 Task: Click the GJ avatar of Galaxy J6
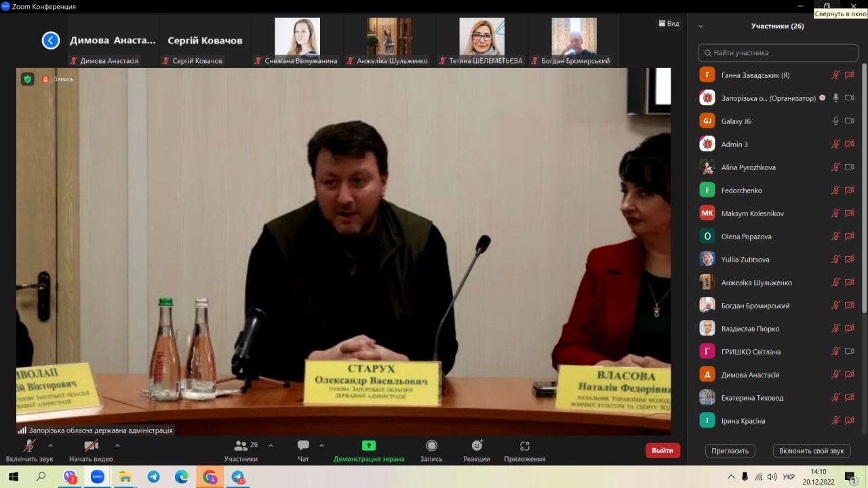pyautogui.click(x=707, y=121)
